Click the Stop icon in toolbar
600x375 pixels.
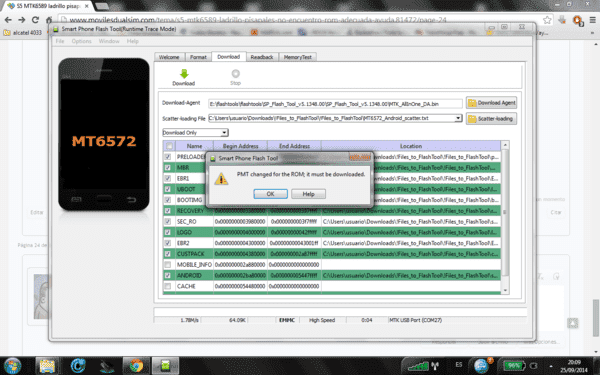[x=236, y=73]
